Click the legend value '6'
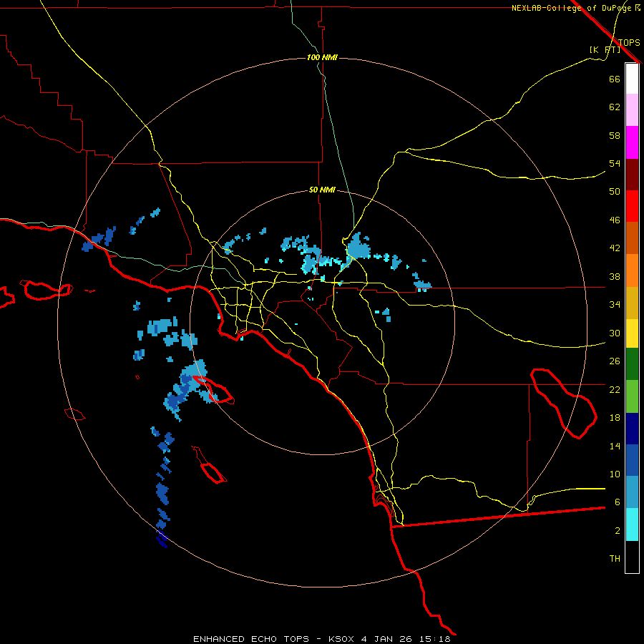This screenshot has height=644, width=644. click(618, 502)
